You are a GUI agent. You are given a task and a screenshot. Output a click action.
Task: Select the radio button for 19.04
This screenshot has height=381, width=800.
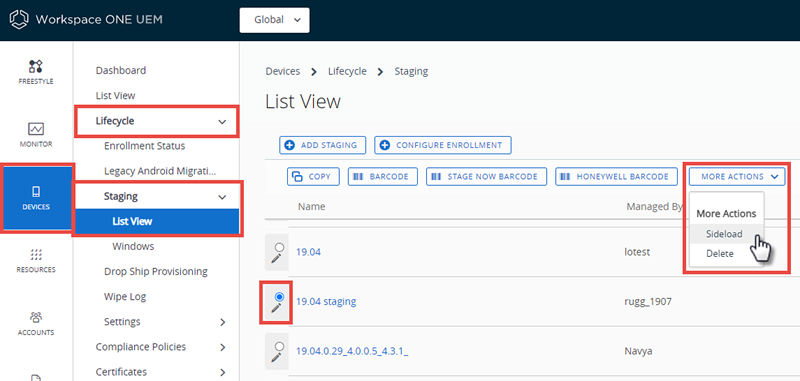(x=279, y=247)
